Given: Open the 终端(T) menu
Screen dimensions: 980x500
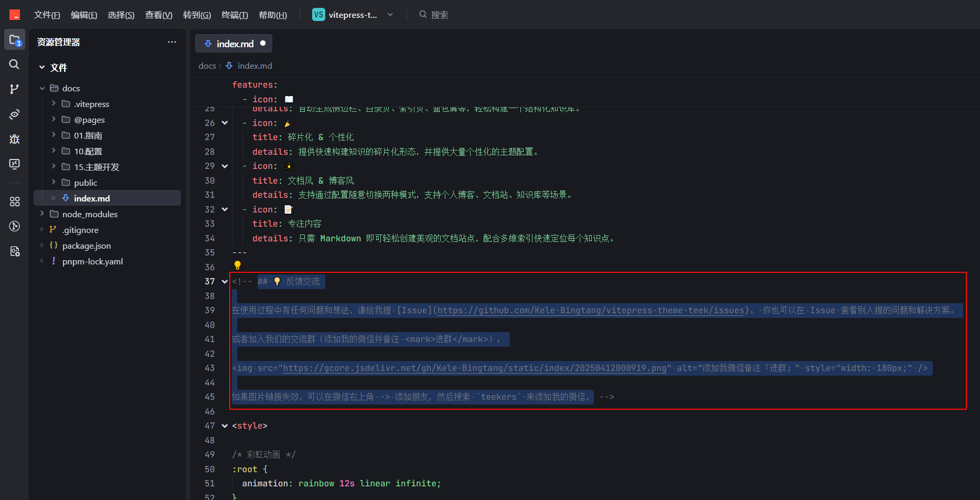Looking at the screenshot, I should [x=235, y=15].
